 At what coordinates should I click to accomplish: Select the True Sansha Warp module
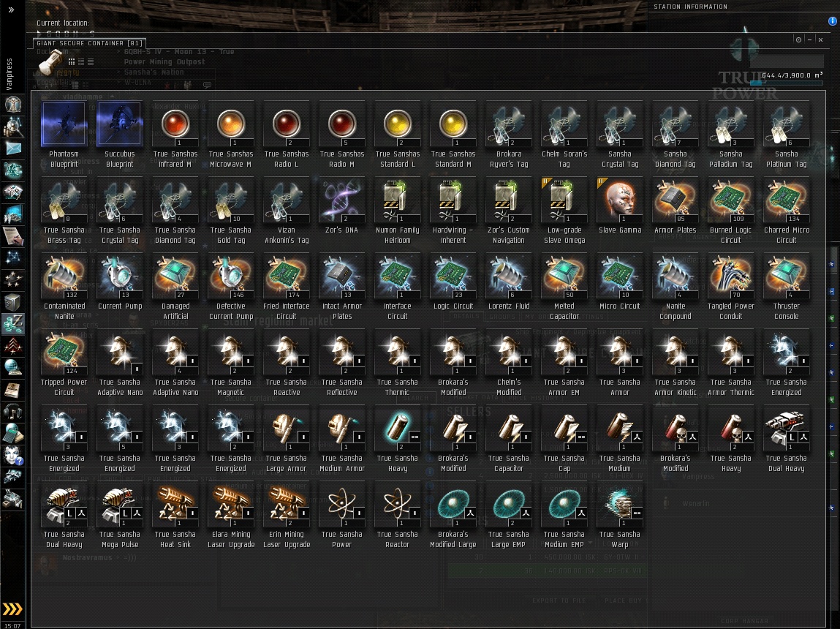[x=620, y=516]
